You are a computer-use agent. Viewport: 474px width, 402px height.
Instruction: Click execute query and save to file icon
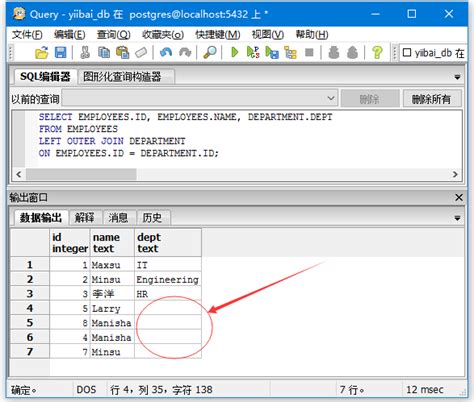click(272, 53)
